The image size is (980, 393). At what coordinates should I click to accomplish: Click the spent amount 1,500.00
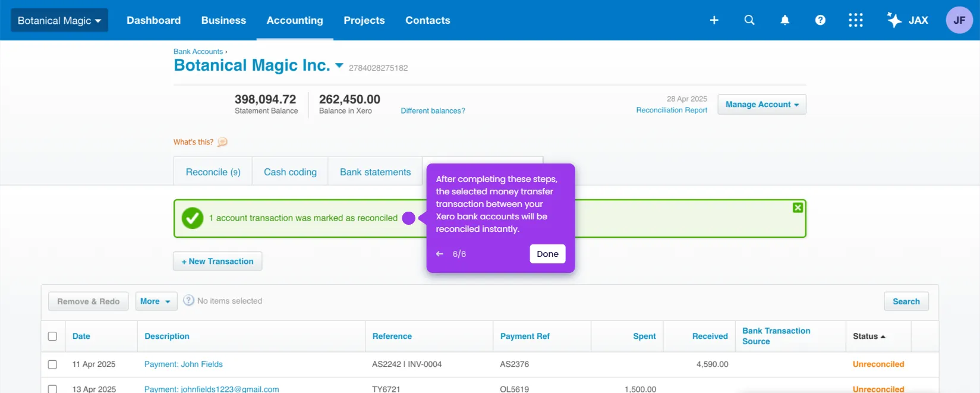pyautogui.click(x=641, y=389)
